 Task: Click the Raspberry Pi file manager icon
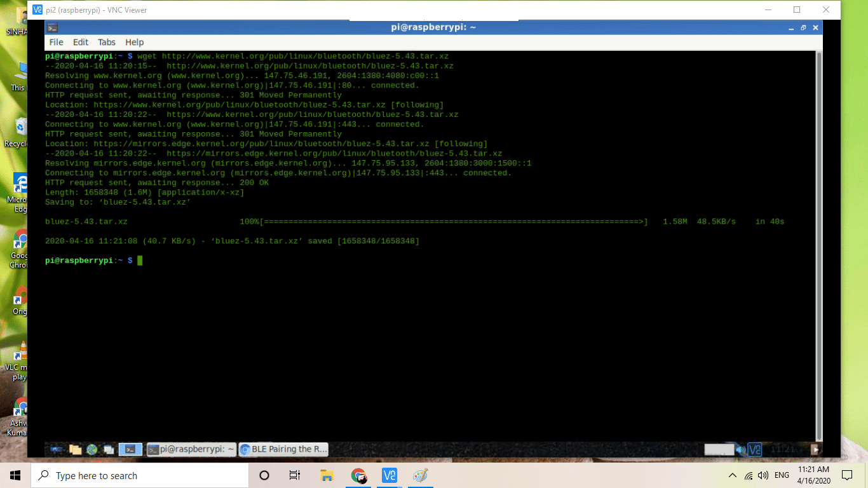(x=76, y=449)
